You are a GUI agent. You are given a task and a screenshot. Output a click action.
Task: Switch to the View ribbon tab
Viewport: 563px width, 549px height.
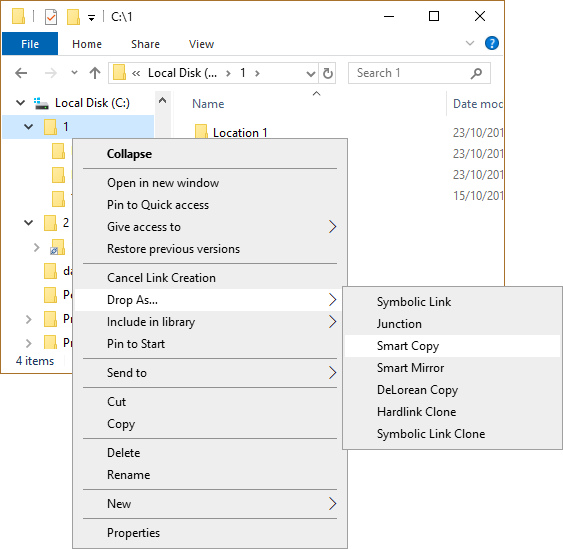(x=201, y=44)
